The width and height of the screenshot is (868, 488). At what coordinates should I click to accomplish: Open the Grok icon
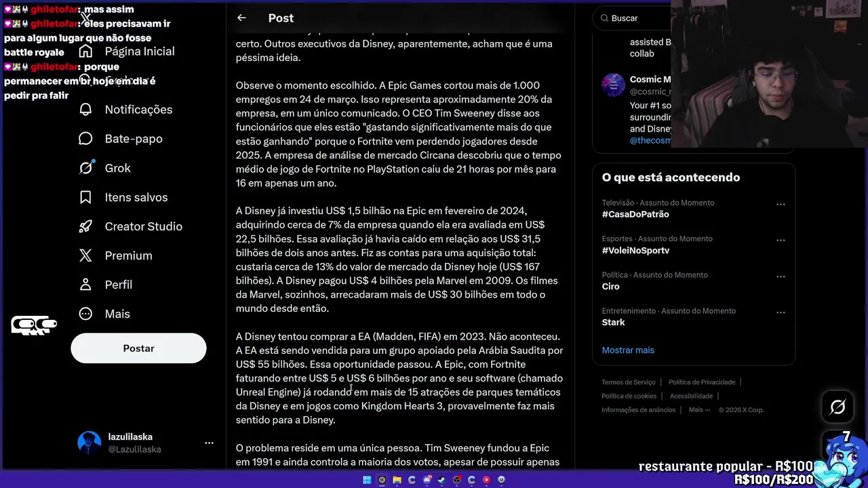(x=86, y=167)
